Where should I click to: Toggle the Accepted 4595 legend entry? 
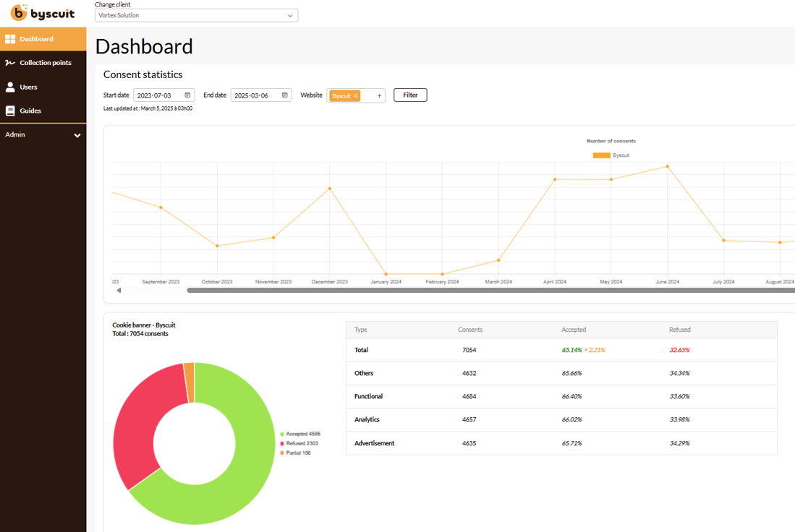coord(300,434)
